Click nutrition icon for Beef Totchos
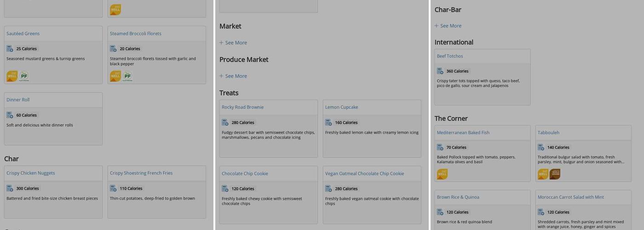Screen dimensions: 644x230 (440, 71)
